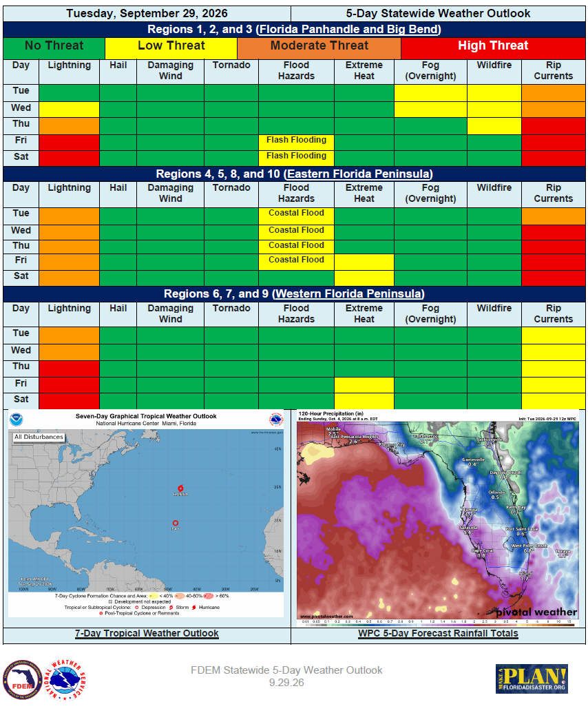This screenshot has width=588, height=713.
Task: Click the 9.29.26 date in the footer
Action: click(x=286, y=683)
